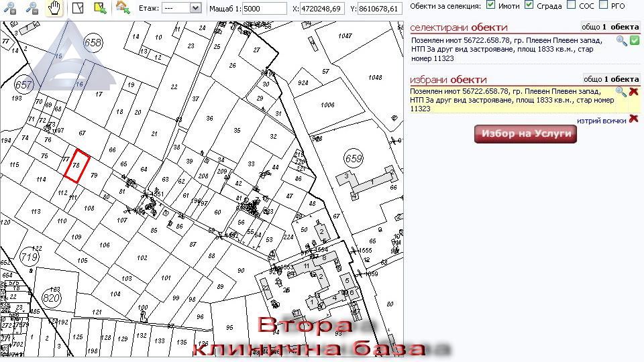Open the Етаж dropdown
This screenshot has width=644, height=362.
point(182,8)
